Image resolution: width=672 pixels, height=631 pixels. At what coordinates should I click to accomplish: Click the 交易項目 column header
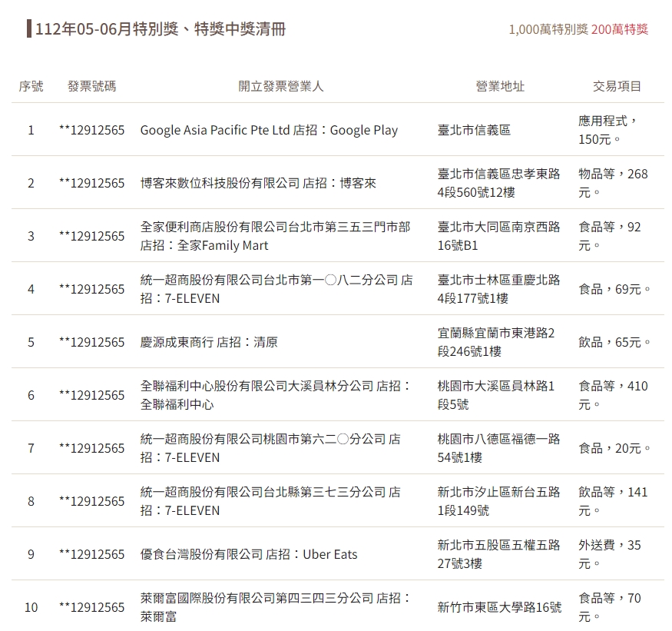[617, 86]
